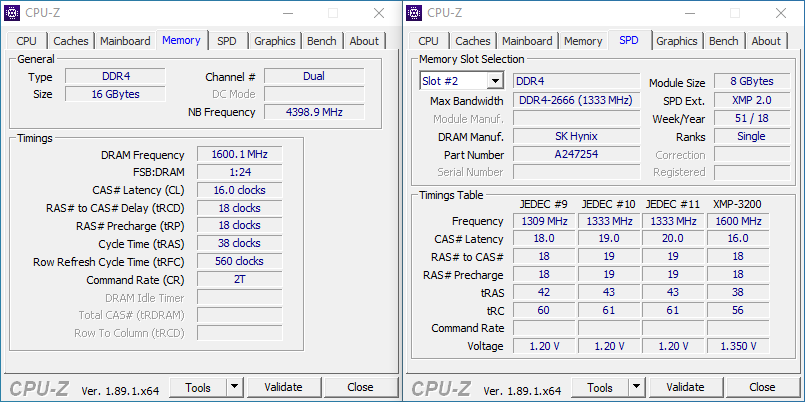This screenshot has width=805, height=402.
Task: Expand Tools dropdown arrow in right window
Action: 636,387
